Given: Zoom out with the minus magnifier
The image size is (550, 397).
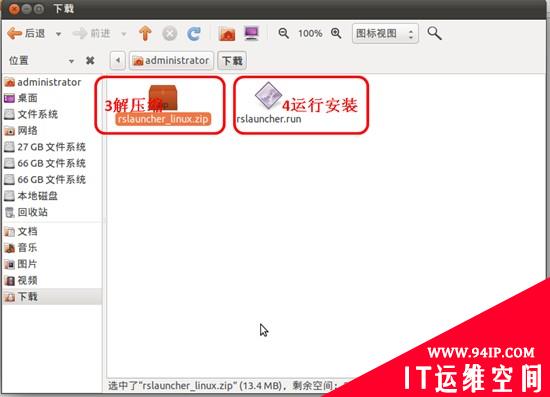Looking at the screenshot, I should click(x=283, y=33).
